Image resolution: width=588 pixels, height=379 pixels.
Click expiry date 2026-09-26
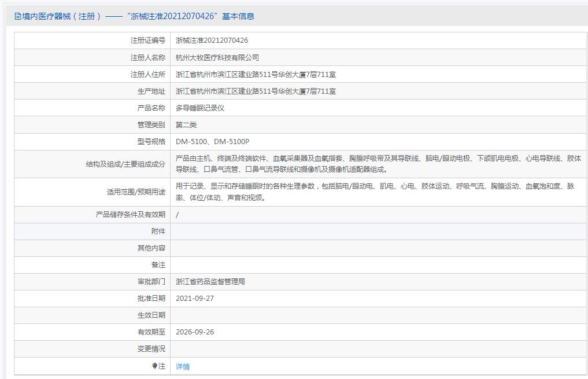195,332
